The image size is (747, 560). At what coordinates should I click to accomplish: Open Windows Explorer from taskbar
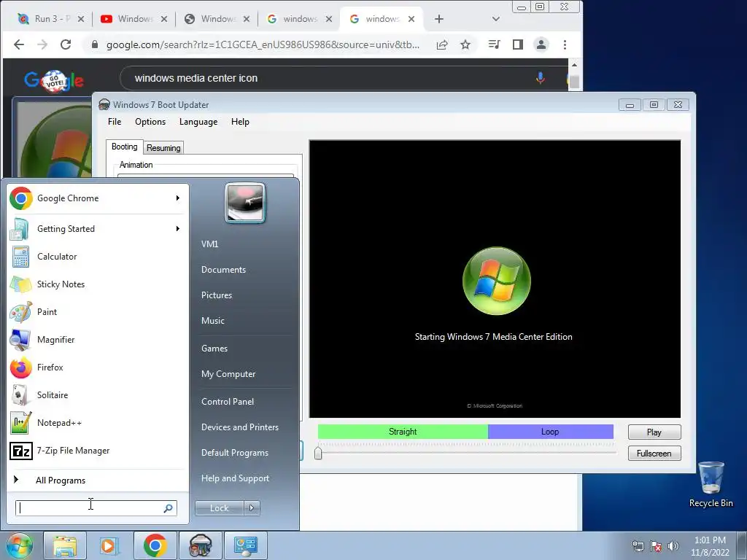tap(65, 545)
